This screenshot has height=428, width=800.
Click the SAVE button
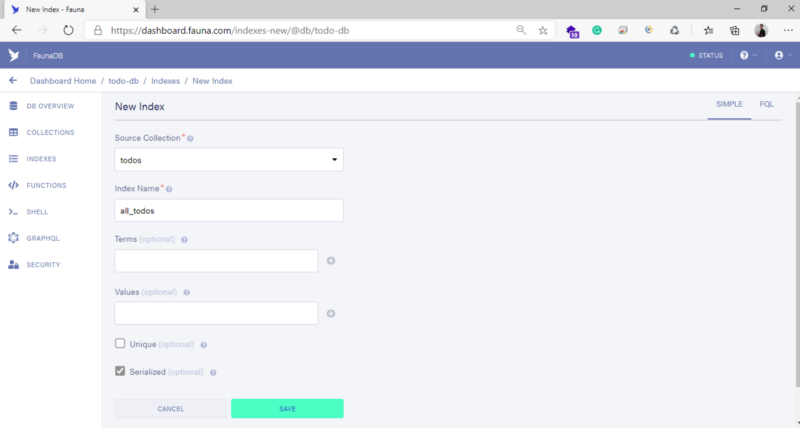[287, 409]
